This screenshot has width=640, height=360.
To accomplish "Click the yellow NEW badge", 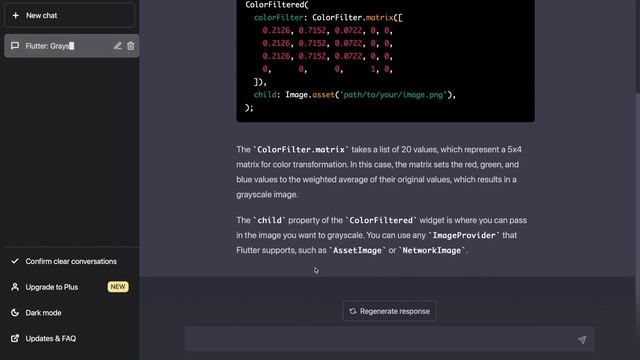I will point(118,287).
